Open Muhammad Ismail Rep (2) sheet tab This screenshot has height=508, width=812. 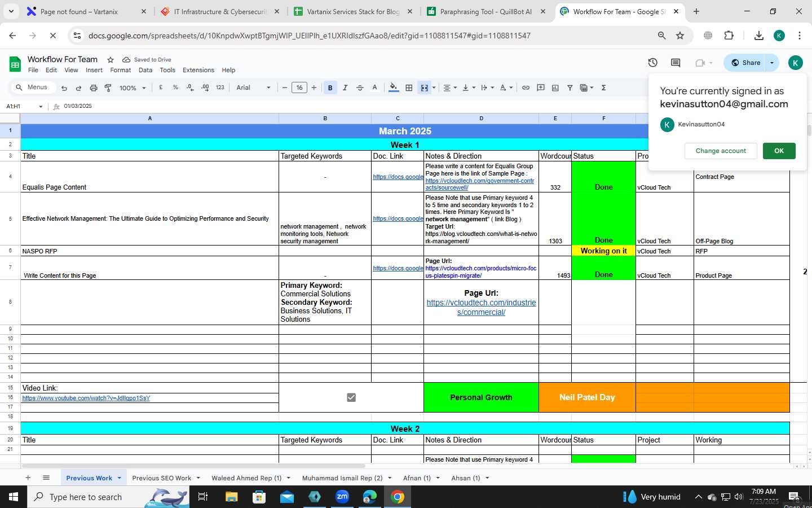pos(342,478)
